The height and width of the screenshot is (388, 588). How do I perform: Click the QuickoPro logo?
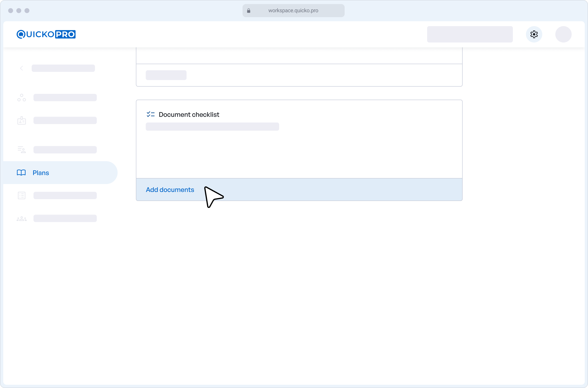[x=46, y=34]
